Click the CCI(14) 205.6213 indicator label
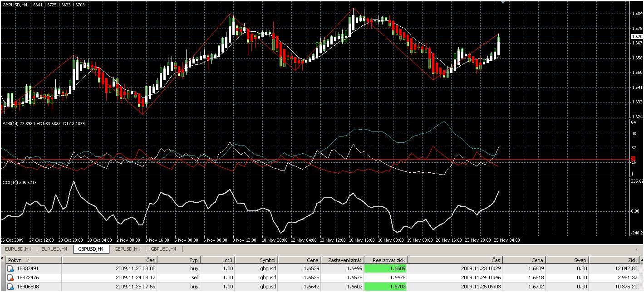Screen dimensions: 644x292 point(20,182)
